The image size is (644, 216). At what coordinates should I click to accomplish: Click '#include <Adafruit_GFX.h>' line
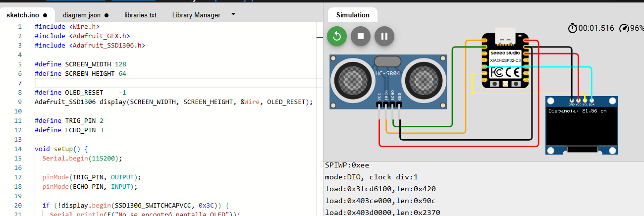82,36
